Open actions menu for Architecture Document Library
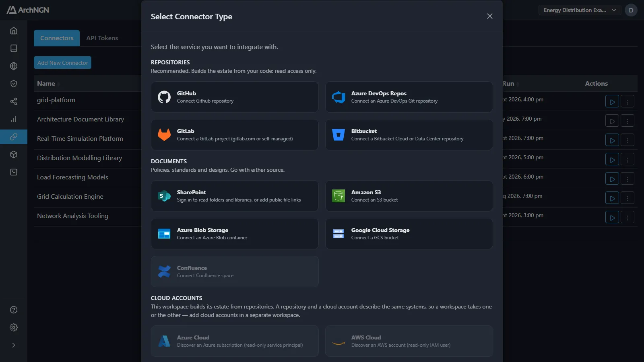Viewport: 644px width, 362px height. (x=627, y=121)
